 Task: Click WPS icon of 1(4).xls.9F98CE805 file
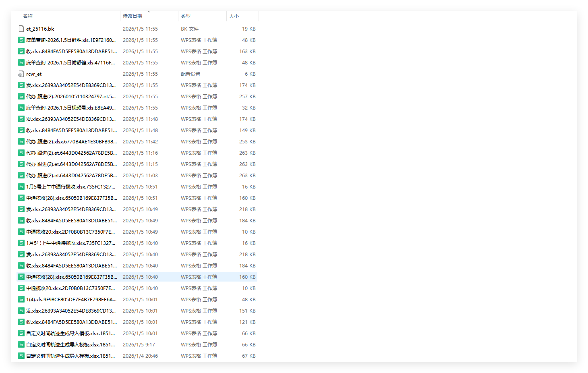[x=21, y=300]
